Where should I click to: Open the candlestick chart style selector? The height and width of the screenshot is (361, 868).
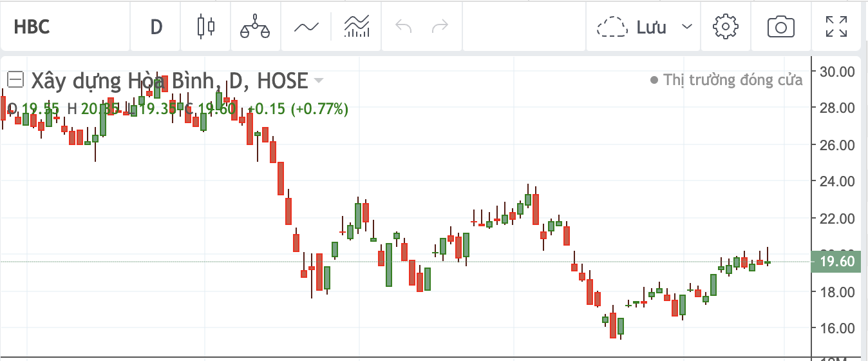pos(205,27)
